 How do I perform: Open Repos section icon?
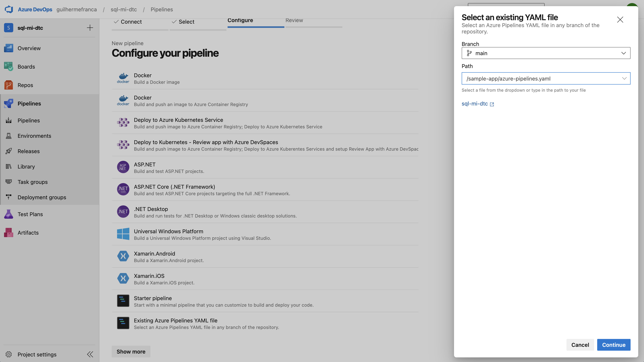pos(8,85)
